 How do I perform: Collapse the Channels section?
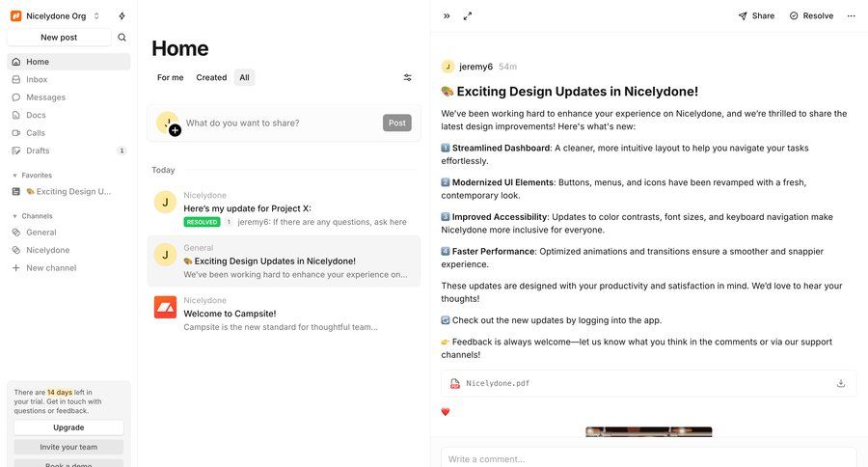pyautogui.click(x=32, y=216)
